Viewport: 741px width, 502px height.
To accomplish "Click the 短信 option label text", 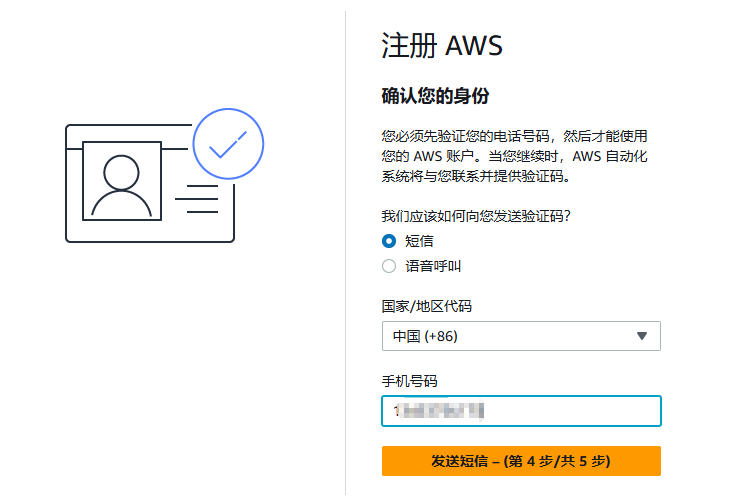I will coord(419,241).
